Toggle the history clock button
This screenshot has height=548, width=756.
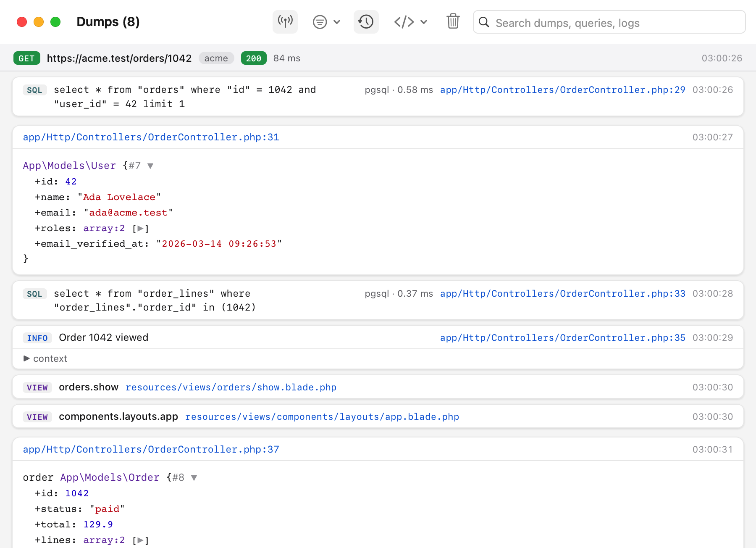coord(366,22)
